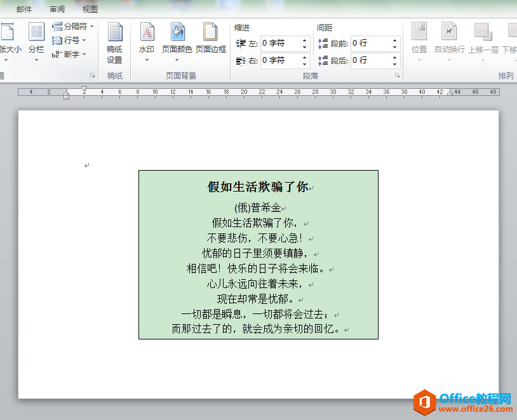Screen dimensions: 517x420
Task: Click the right indent marker on the ruler
Action: click(450, 93)
